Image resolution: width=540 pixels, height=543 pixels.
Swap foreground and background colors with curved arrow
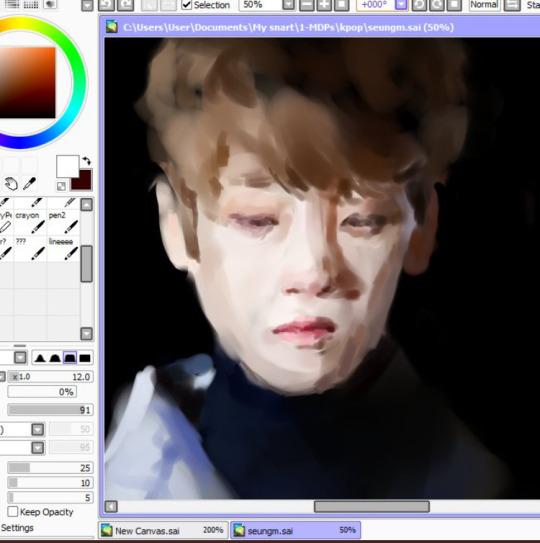pyautogui.click(x=86, y=161)
